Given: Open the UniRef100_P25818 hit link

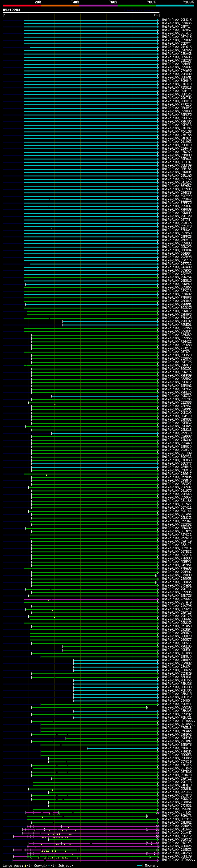Looking at the screenshot, I should click(x=177, y=88).
